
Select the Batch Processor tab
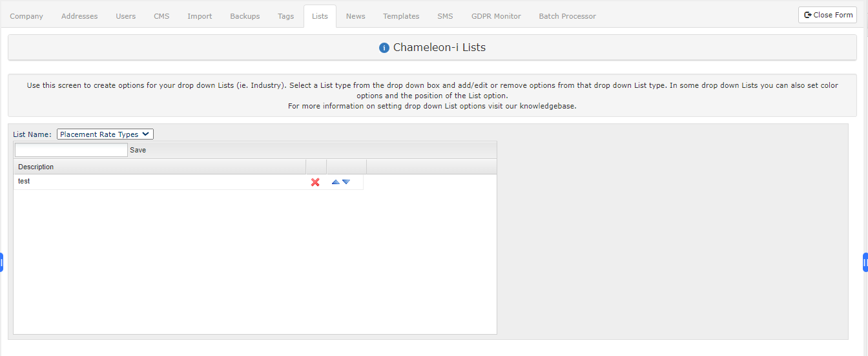click(568, 16)
